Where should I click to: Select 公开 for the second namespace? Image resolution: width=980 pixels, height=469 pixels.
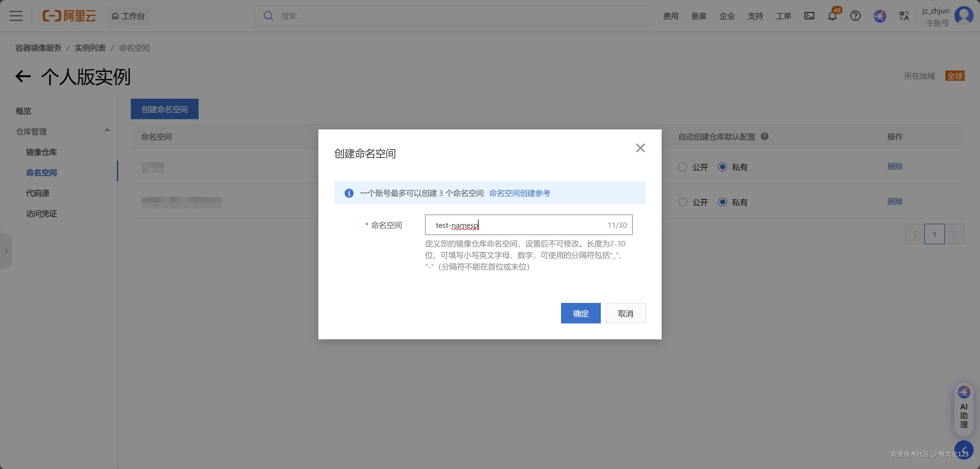(682, 202)
